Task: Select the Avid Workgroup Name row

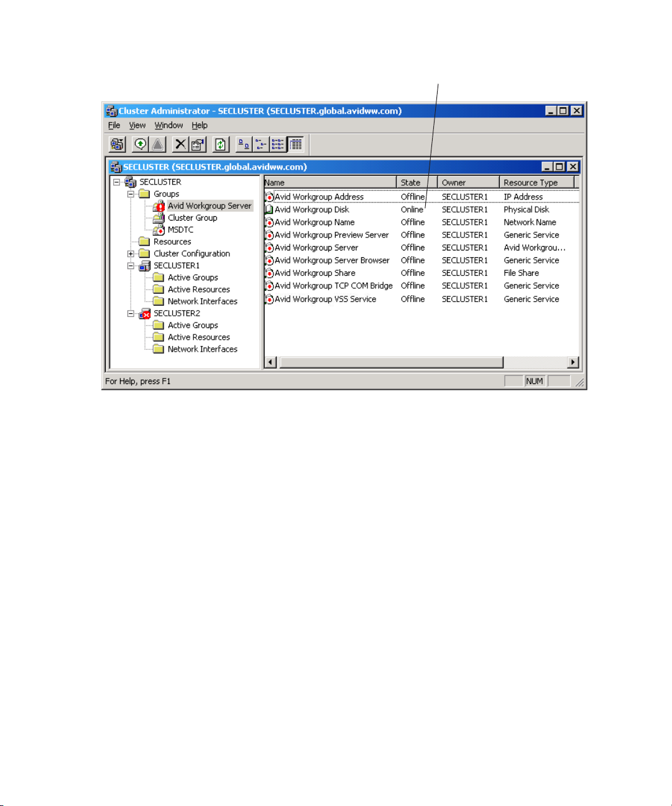Action: click(421, 222)
